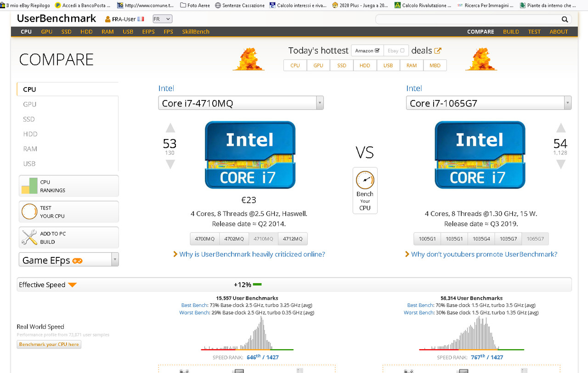Screen dimensions: 588x373
Task: Open the Foto Aeree bookmark folder
Action: 195,6
